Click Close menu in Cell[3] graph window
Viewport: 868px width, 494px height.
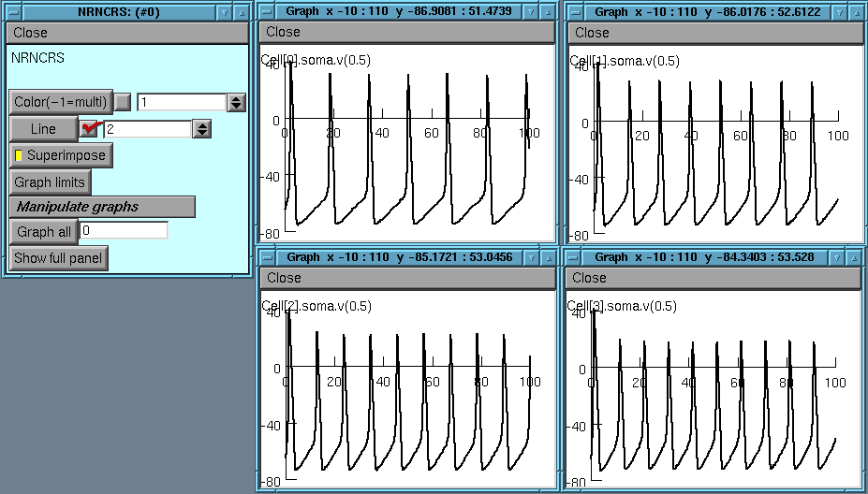pyautogui.click(x=590, y=278)
